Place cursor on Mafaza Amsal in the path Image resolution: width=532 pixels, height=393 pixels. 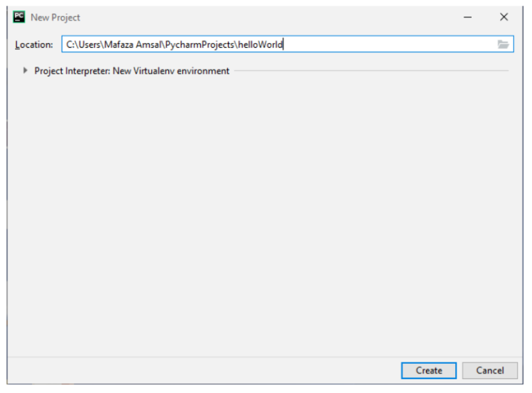133,44
